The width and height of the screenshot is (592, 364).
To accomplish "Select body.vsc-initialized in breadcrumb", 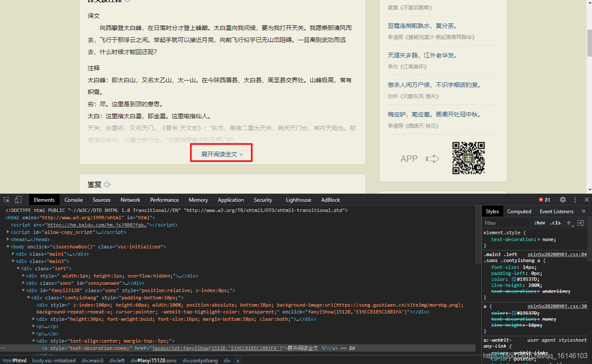I will pyautogui.click(x=54, y=361).
